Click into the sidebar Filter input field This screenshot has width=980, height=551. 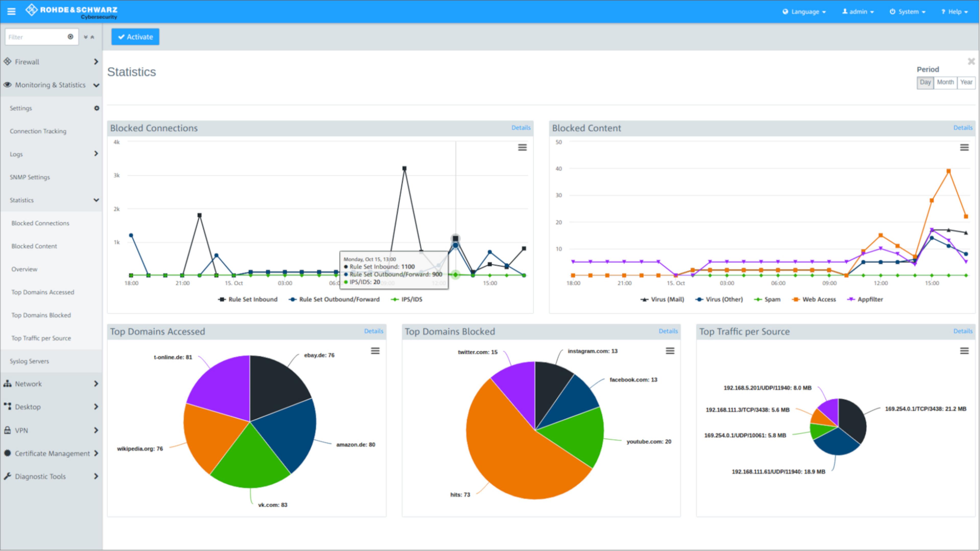tap(36, 37)
